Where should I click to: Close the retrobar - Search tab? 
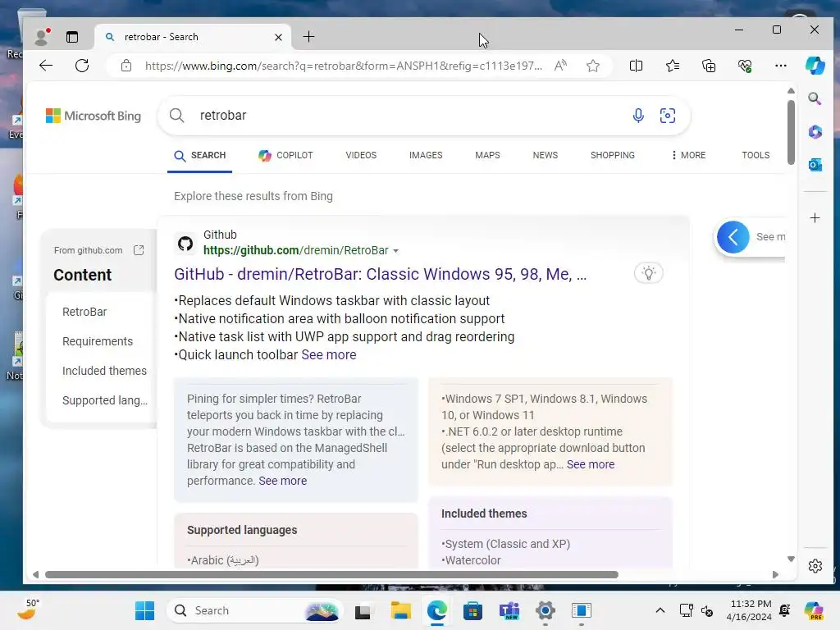[278, 37]
